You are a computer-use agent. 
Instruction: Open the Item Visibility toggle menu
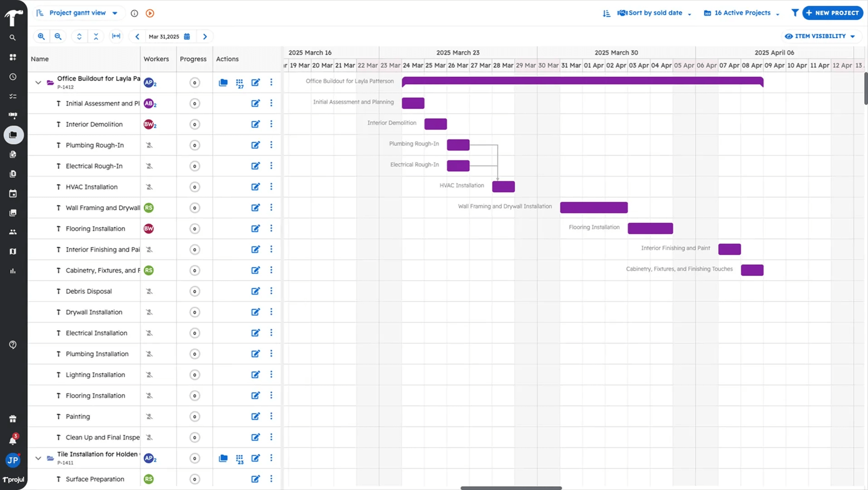820,36
